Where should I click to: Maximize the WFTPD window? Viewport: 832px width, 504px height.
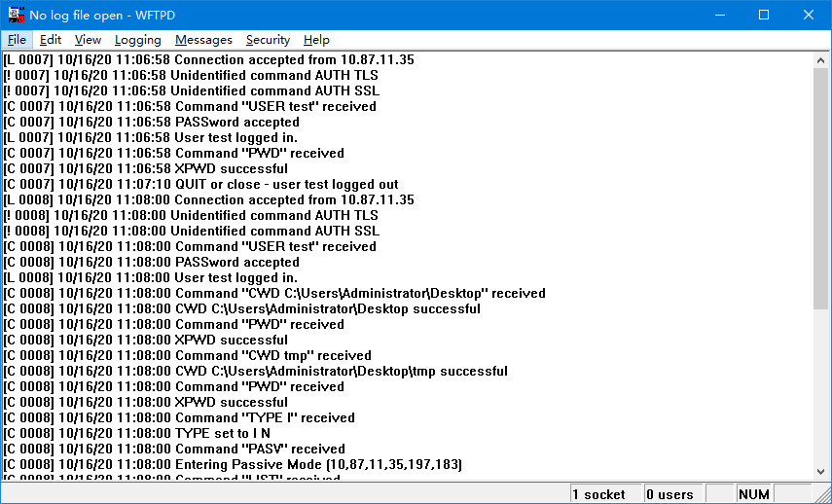click(x=764, y=15)
